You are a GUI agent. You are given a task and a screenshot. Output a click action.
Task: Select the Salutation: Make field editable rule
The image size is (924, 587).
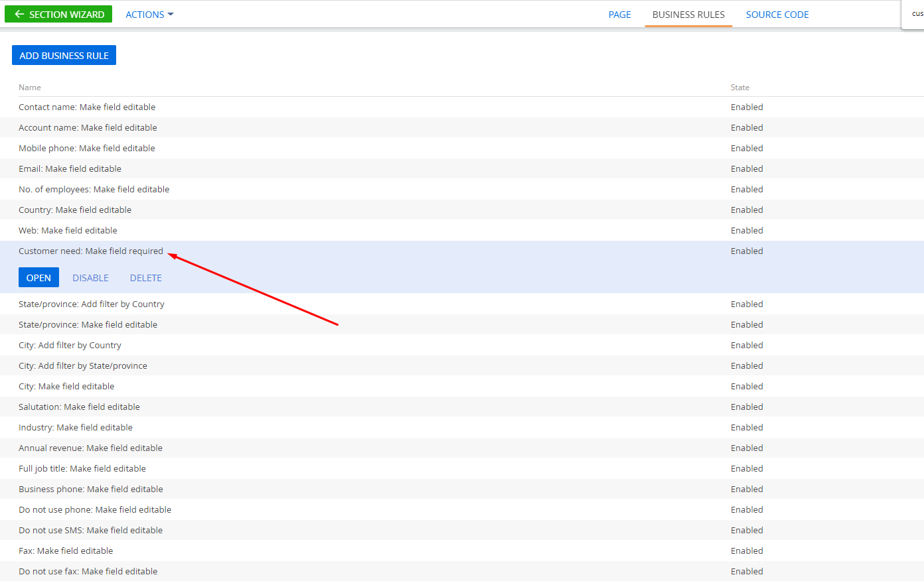tap(462, 407)
